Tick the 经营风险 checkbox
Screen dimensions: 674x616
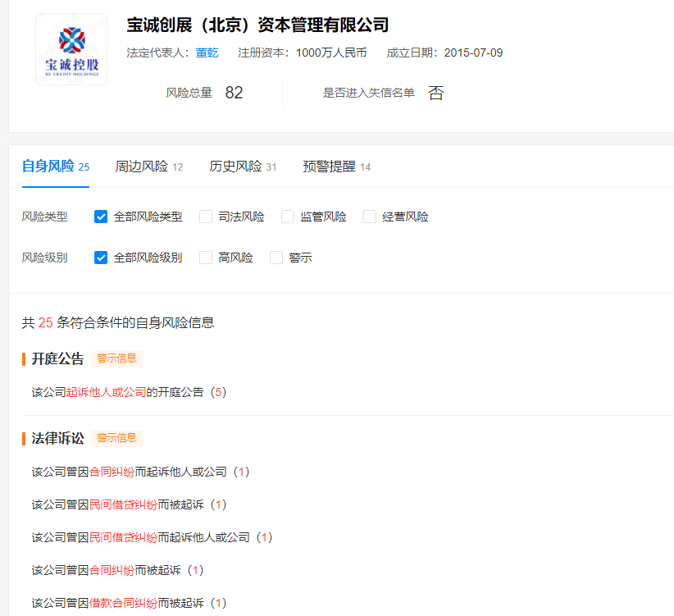[x=371, y=217]
